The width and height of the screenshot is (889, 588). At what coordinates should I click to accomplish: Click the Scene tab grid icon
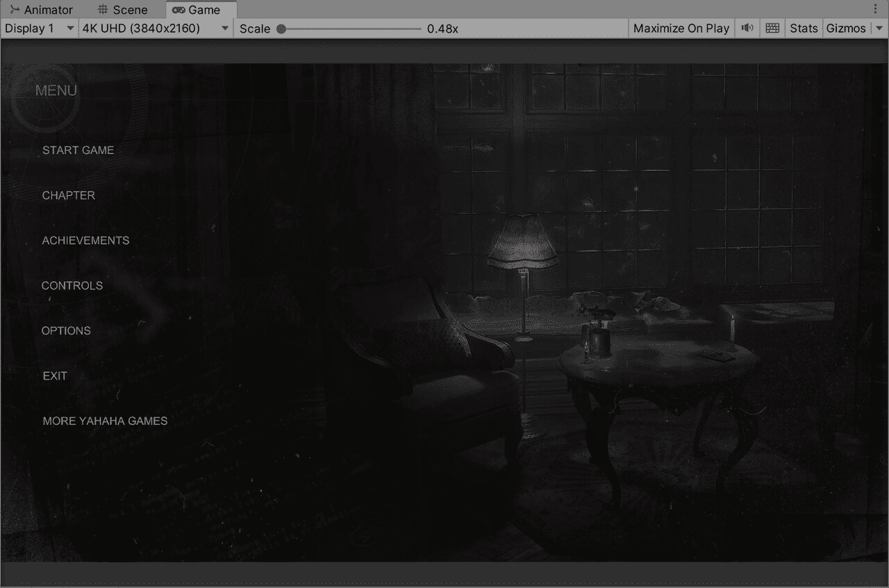pyautogui.click(x=103, y=10)
